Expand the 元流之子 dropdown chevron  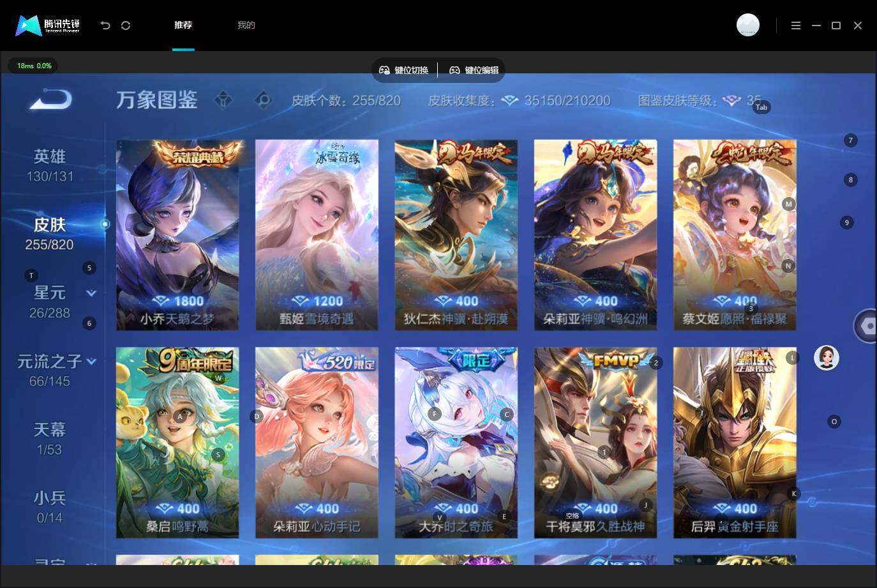point(91,362)
